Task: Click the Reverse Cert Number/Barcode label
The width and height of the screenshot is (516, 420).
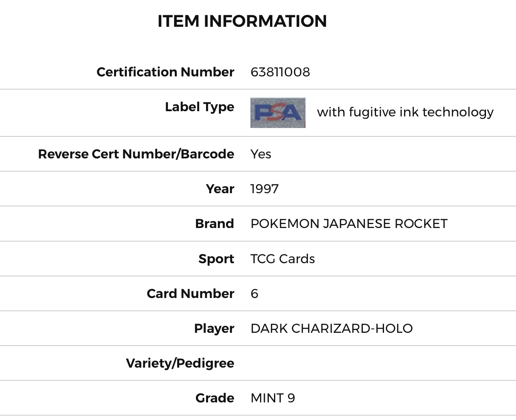Action: [x=136, y=154]
